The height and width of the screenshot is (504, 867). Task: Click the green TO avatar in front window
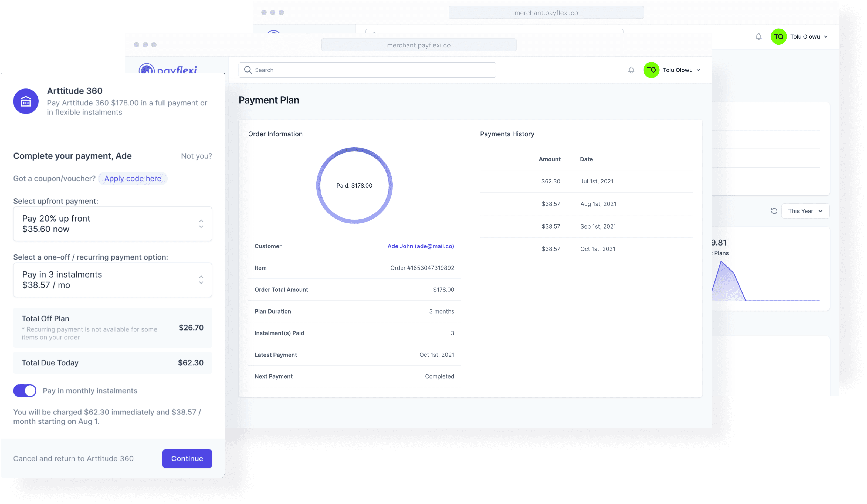tap(651, 70)
